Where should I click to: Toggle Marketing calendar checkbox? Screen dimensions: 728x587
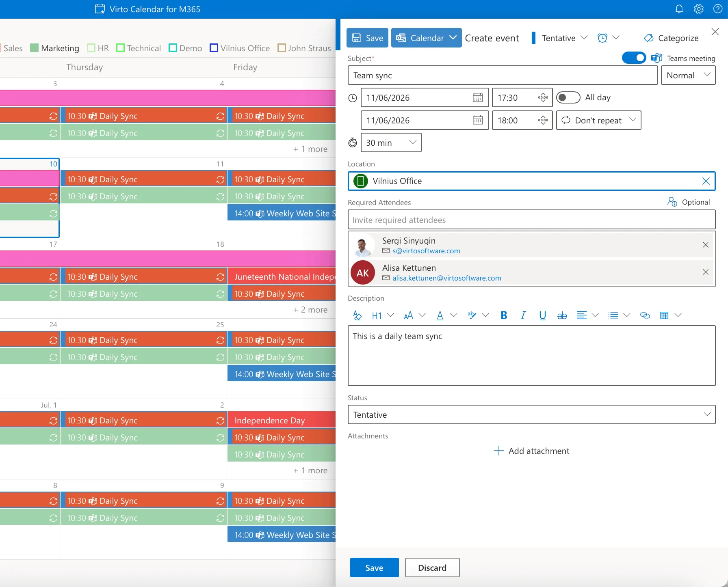[x=35, y=48]
